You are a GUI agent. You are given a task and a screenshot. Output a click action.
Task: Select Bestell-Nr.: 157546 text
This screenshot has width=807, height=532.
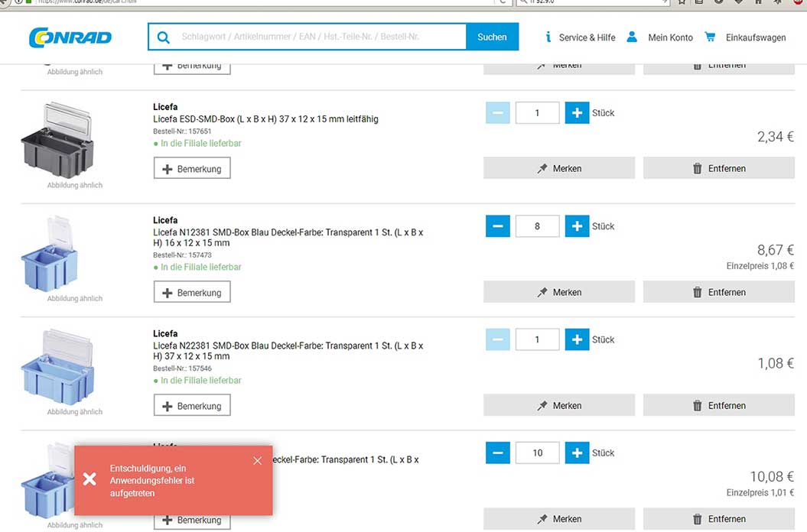182,368
